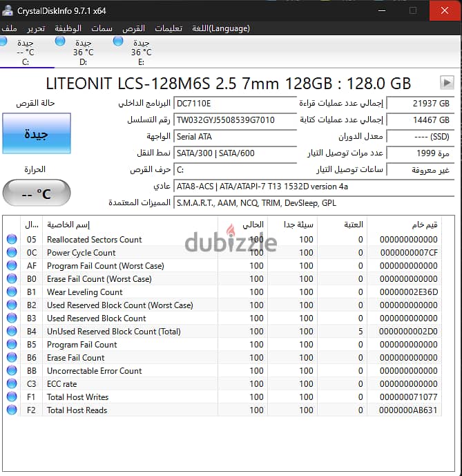Close the CrystalDiskInfo window

445,10
